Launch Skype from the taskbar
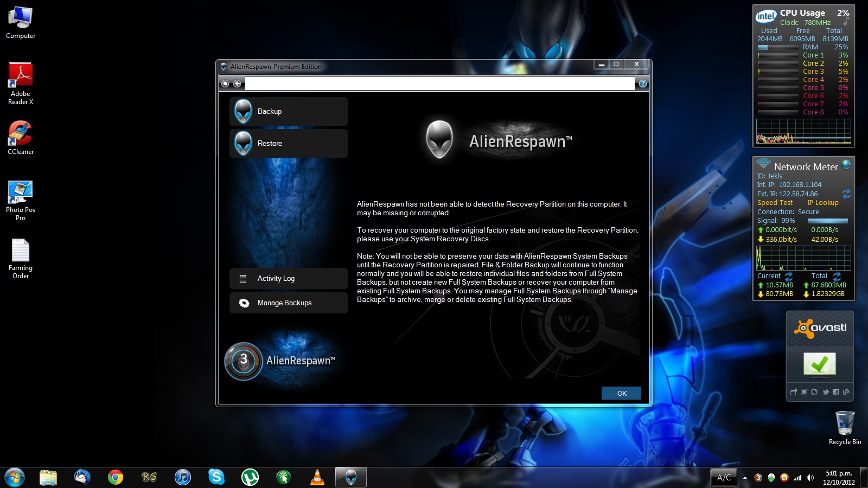 tap(216, 477)
